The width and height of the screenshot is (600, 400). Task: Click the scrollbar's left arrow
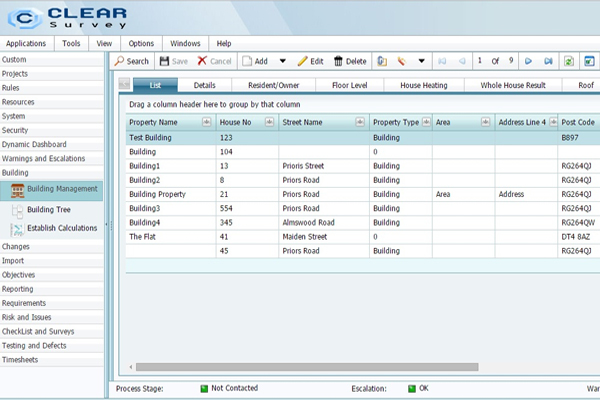[x=131, y=367]
